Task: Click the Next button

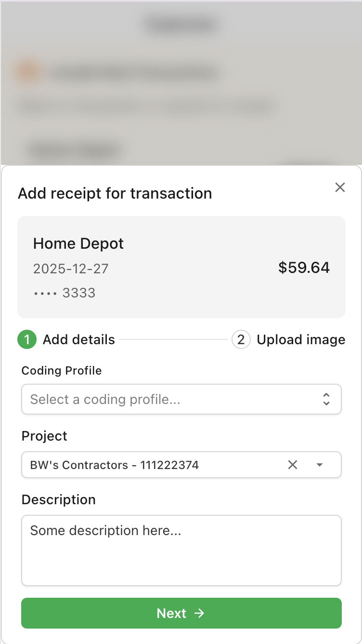Action: point(181,613)
